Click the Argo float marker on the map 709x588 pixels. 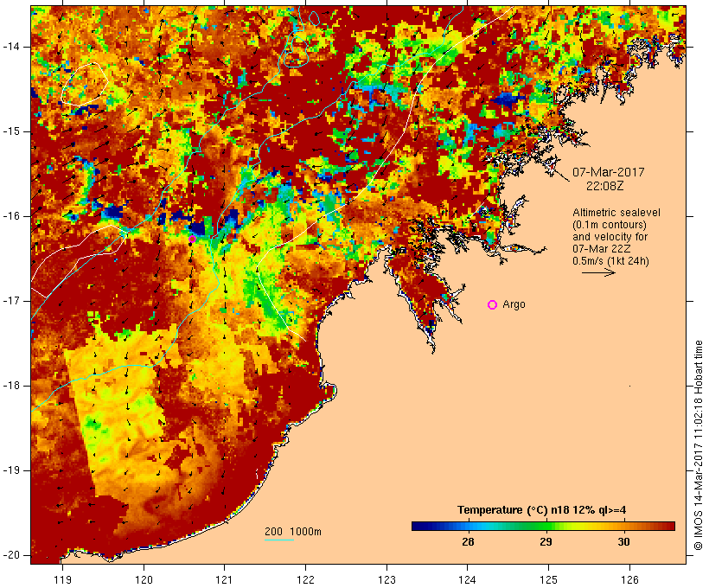coord(192,239)
